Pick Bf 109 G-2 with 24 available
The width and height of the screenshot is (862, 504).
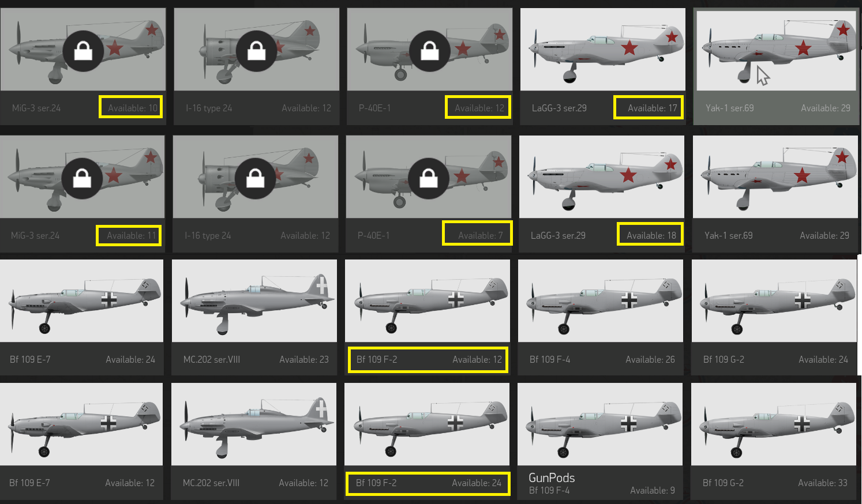tap(774, 317)
